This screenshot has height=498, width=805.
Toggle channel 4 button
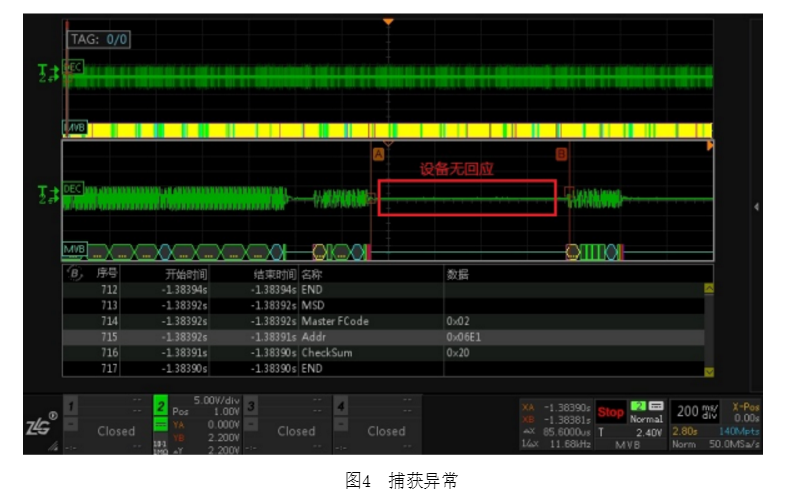340,406
